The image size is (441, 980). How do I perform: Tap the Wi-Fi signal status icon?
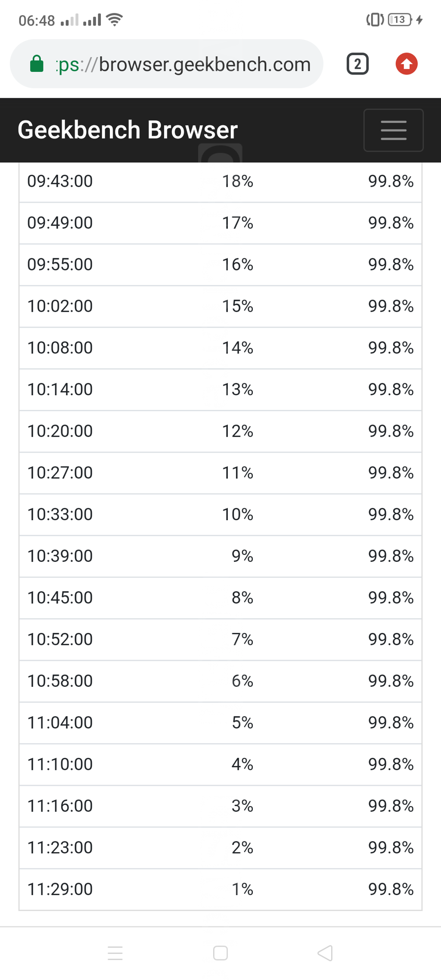[x=115, y=20]
